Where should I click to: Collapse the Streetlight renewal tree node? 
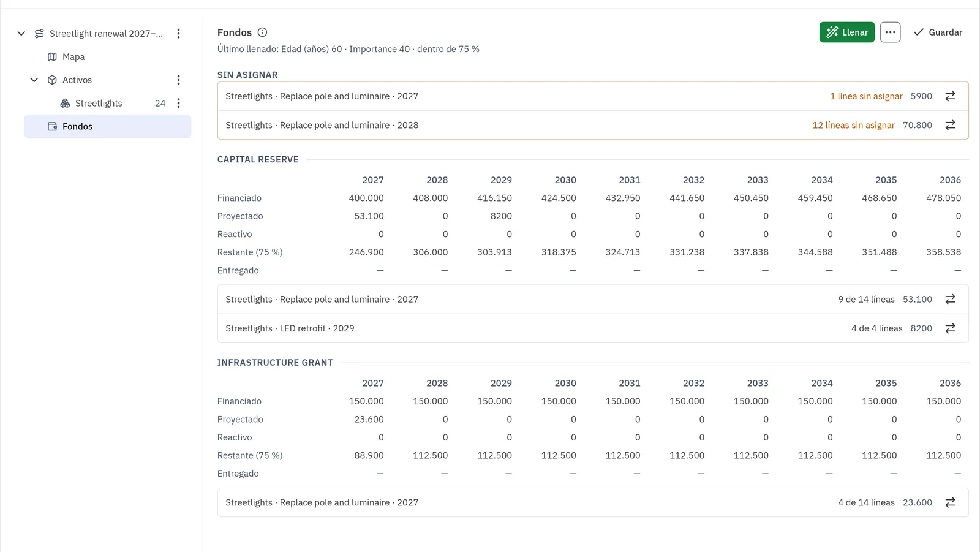(x=21, y=34)
